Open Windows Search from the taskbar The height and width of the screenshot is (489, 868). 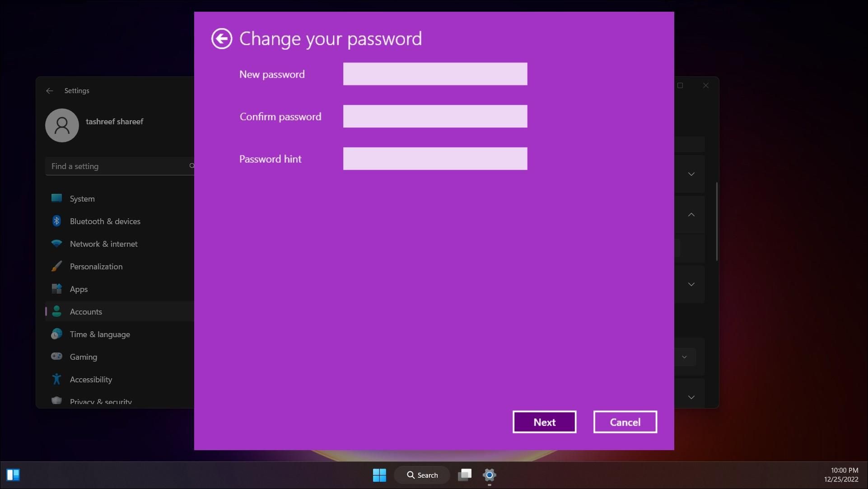click(x=422, y=475)
